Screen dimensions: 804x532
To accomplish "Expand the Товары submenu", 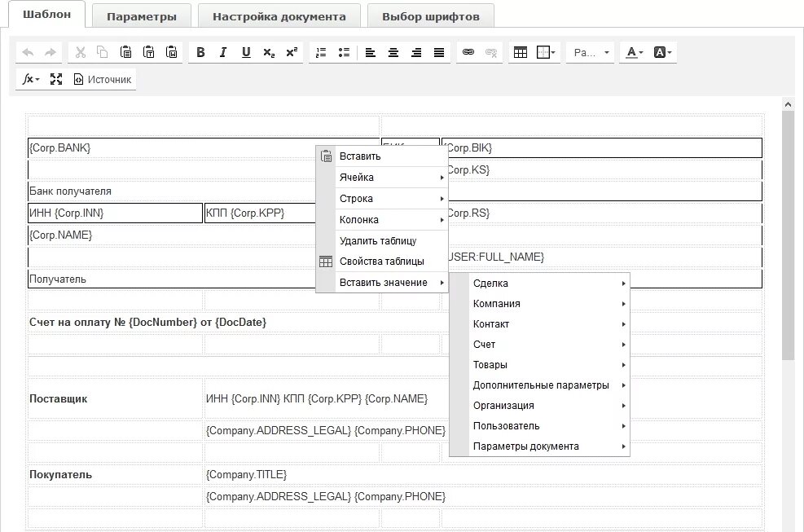I will point(539,365).
